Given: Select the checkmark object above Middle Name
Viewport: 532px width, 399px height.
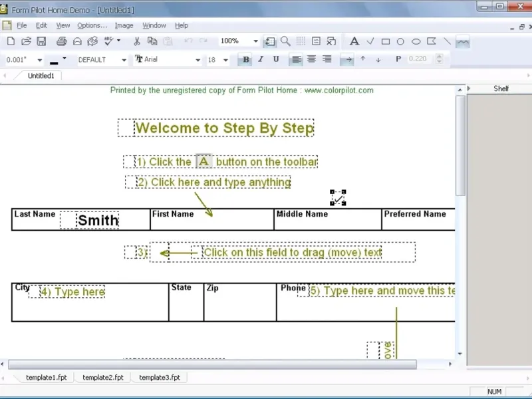Looking at the screenshot, I should (x=338, y=198).
